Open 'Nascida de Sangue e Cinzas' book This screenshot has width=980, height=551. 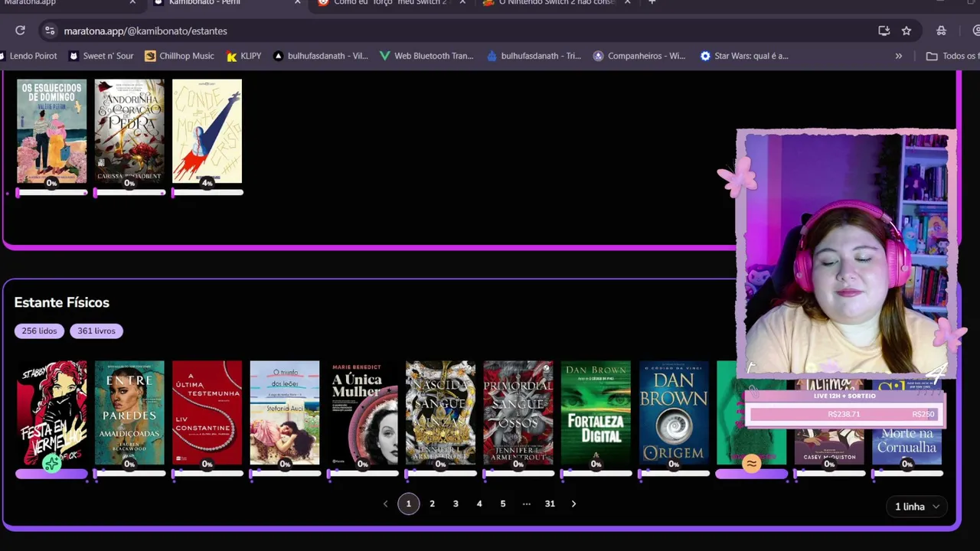tap(440, 412)
